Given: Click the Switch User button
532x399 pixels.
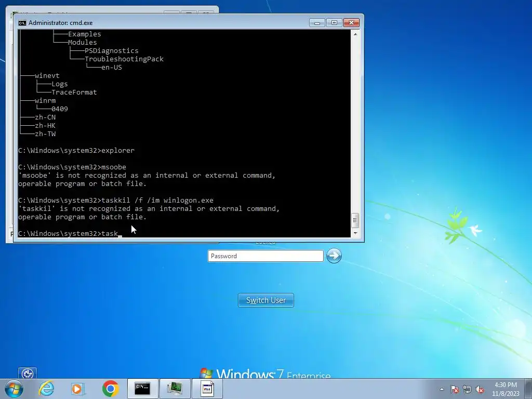Looking at the screenshot, I should [266, 300].
